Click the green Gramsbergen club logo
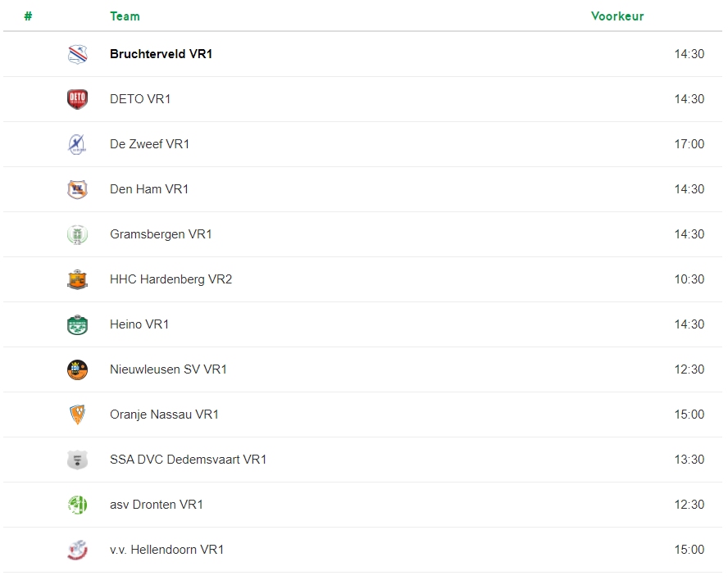Viewport: 728px width, 580px height. [77, 234]
